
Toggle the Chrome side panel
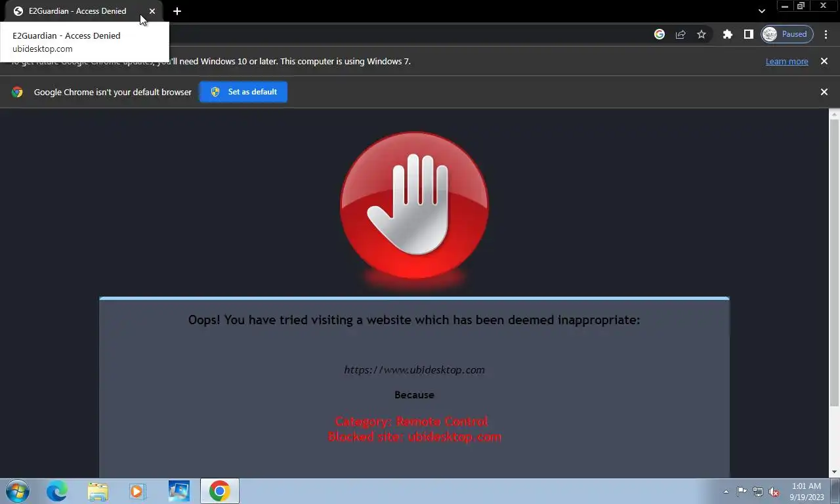[748, 34]
